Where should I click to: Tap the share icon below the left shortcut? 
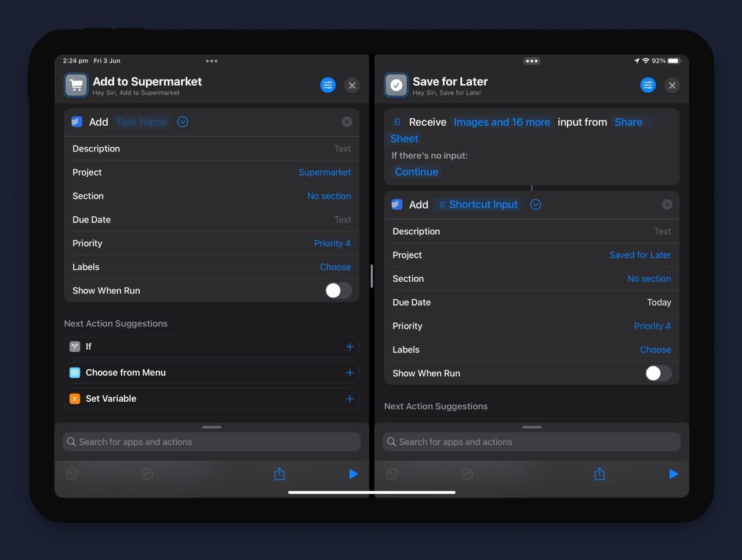click(x=279, y=474)
